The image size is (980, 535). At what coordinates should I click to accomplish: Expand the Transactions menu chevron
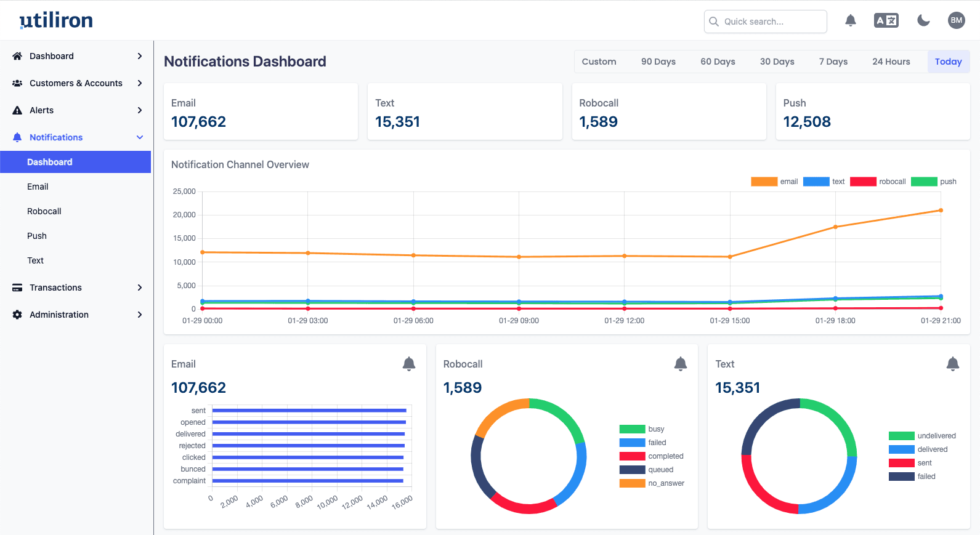[140, 288]
